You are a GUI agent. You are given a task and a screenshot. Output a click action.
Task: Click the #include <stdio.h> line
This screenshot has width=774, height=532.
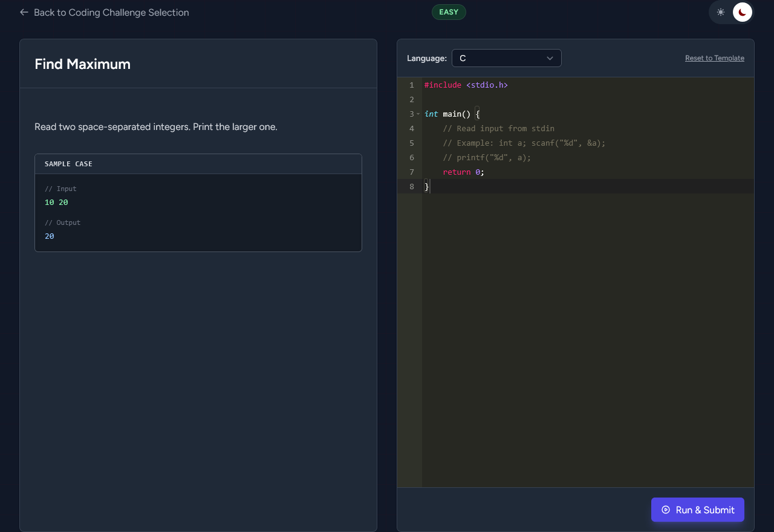466,85
